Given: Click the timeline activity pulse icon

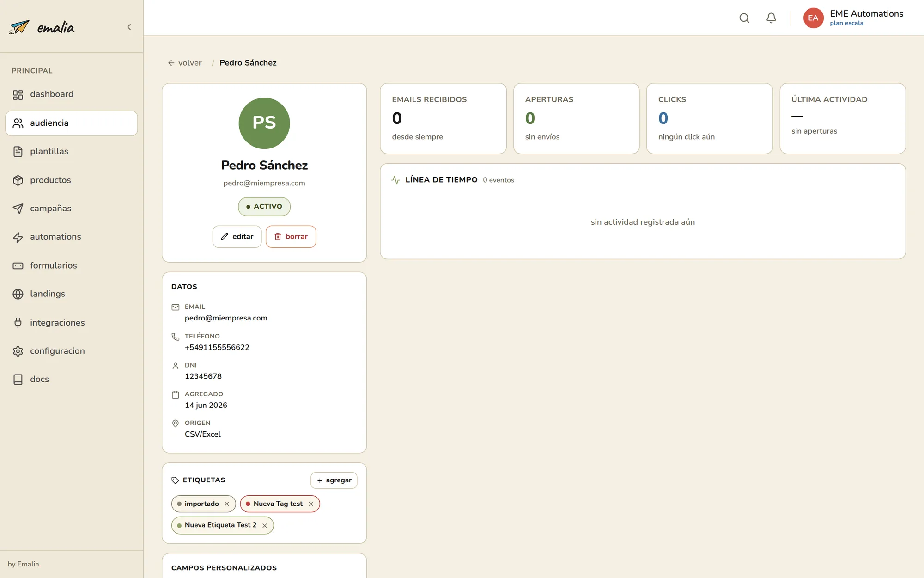Looking at the screenshot, I should (395, 180).
